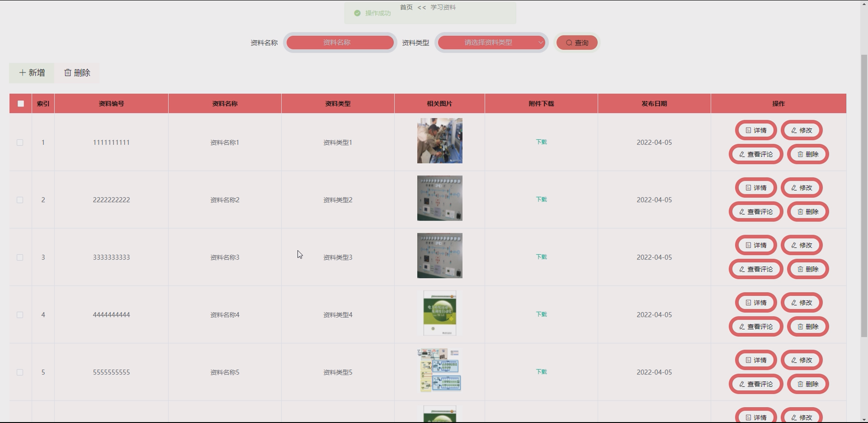This screenshot has width=868, height=423.
Task: Open 详情 for 资料名称3
Action: [756, 245]
